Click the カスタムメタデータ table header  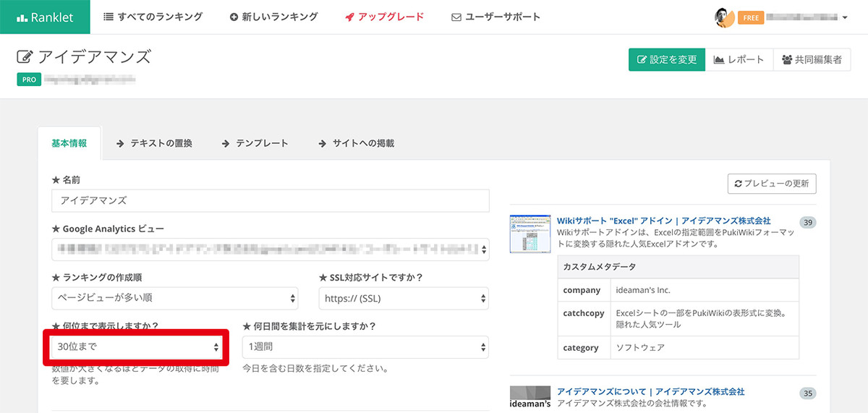(678, 267)
